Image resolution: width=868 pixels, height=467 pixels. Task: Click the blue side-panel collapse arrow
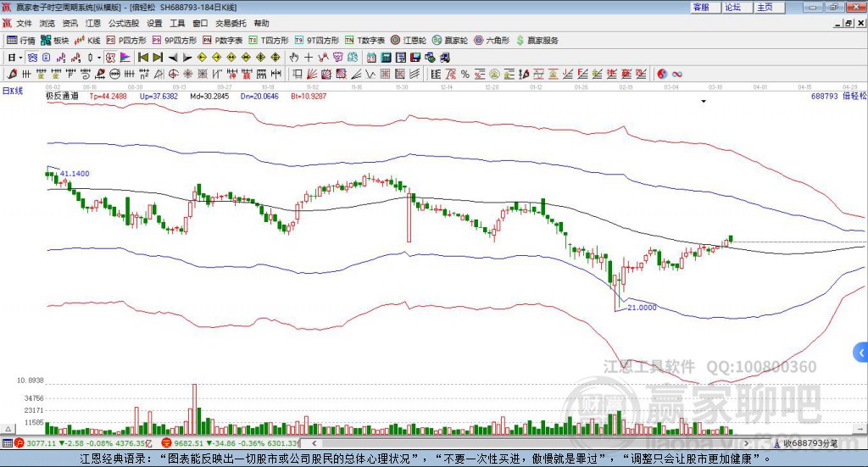(861, 353)
